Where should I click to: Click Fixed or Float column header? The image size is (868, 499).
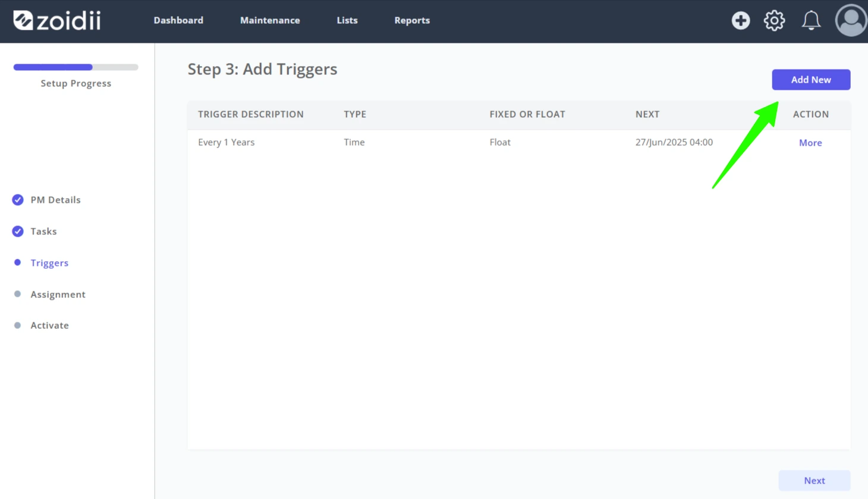(x=527, y=114)
